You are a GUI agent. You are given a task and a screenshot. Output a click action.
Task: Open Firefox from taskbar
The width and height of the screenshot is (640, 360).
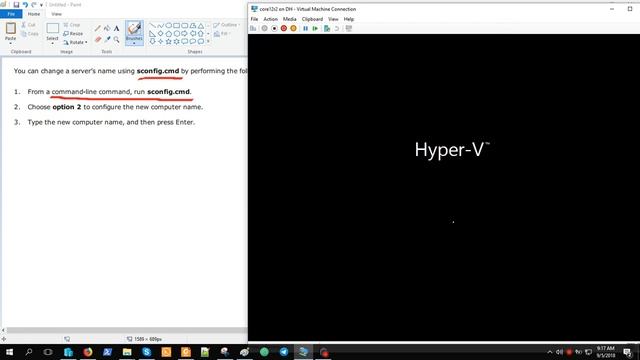(x=88, y=352)
